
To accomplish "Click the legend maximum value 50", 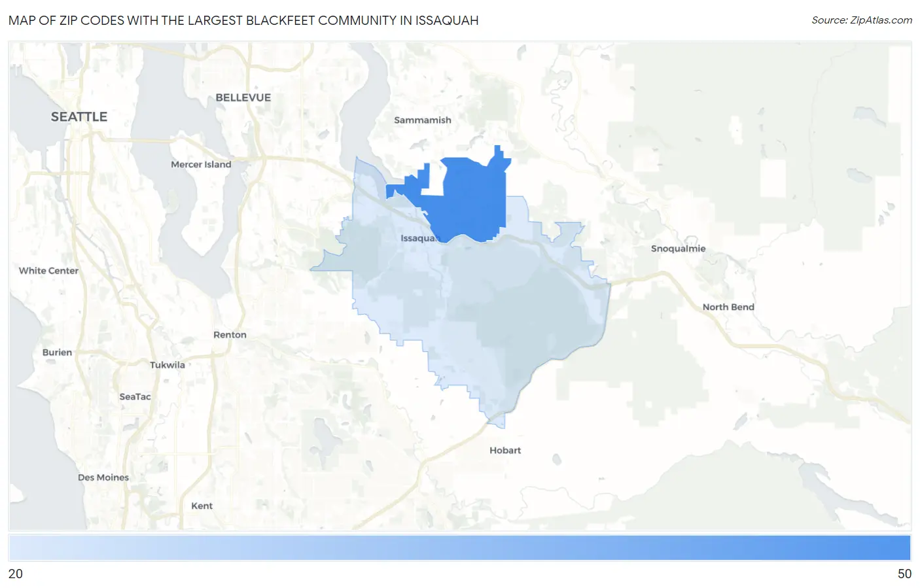I will [904, 574].
